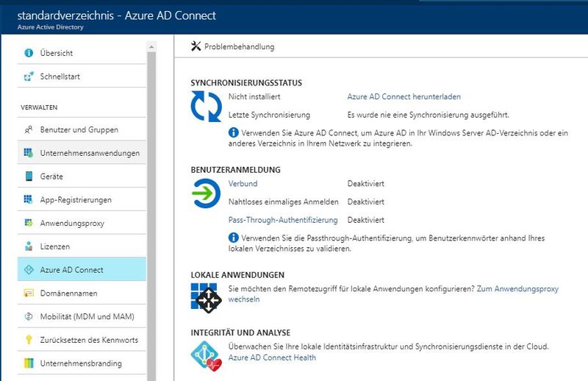Click the Problembehandlung toolbar button
Viewport: 588px width, 381px height.
[232, 46]
